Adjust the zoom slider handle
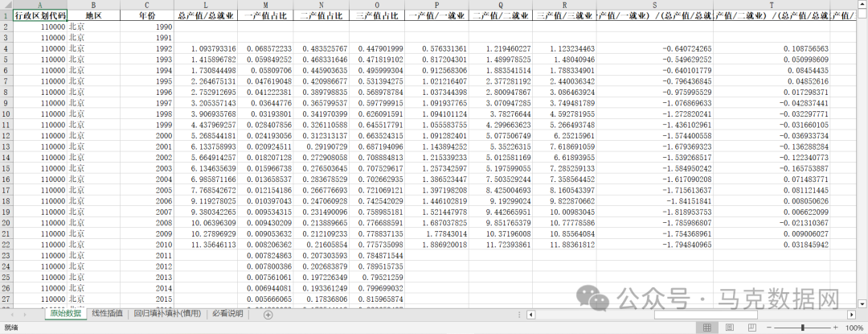Screen dimensions: 868x334 click(x=801, y=328)
